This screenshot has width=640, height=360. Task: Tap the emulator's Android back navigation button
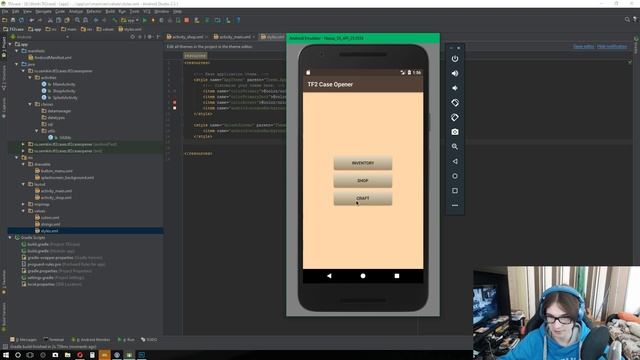click(329, 276)
